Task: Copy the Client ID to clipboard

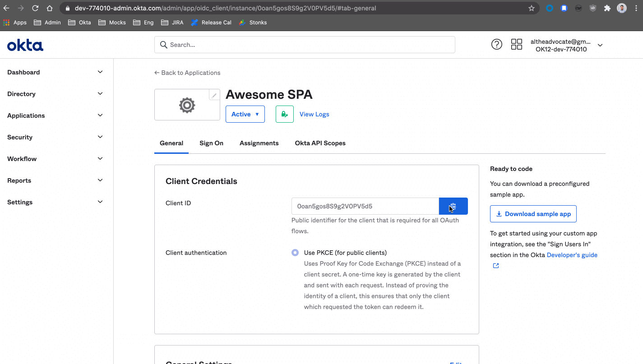Action: [x=453, y=206]
